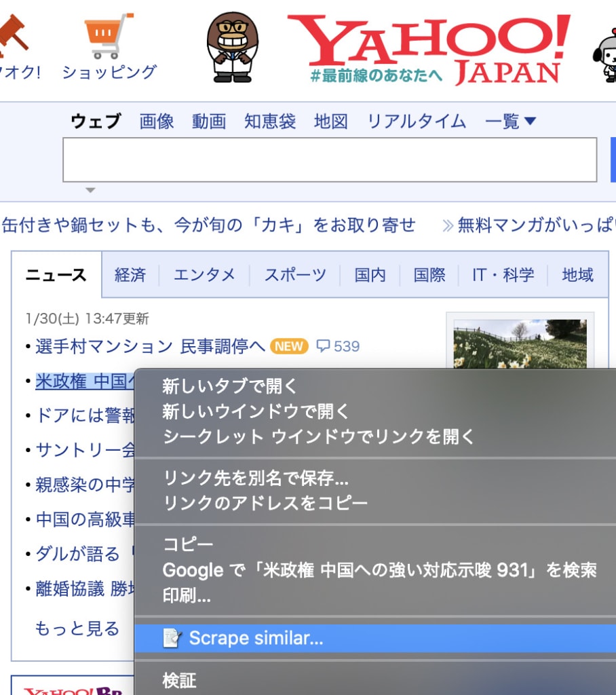Open the highlighted 米政権 中国 headline
Image resolution: width=616 pixels, height=695 pixels.
pos(85,381)
